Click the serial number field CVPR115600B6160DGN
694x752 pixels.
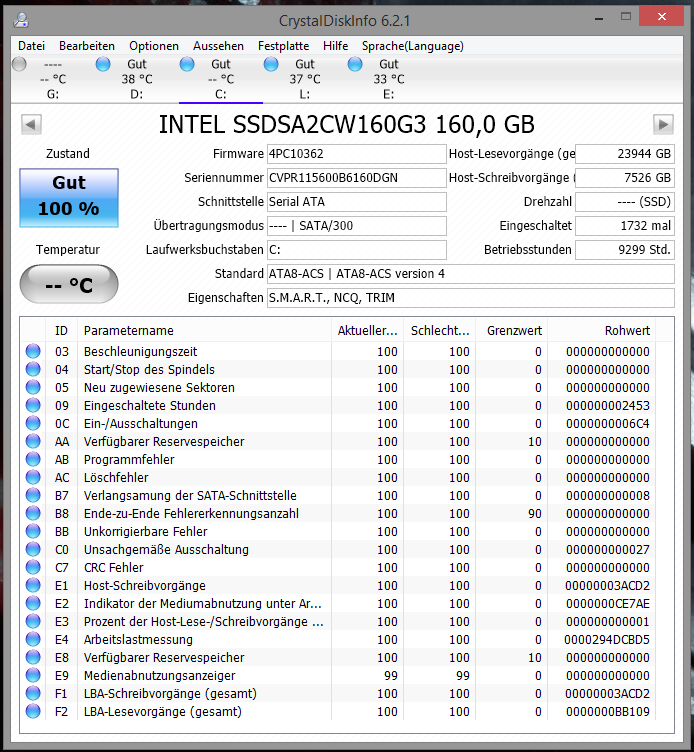point(356,178)
